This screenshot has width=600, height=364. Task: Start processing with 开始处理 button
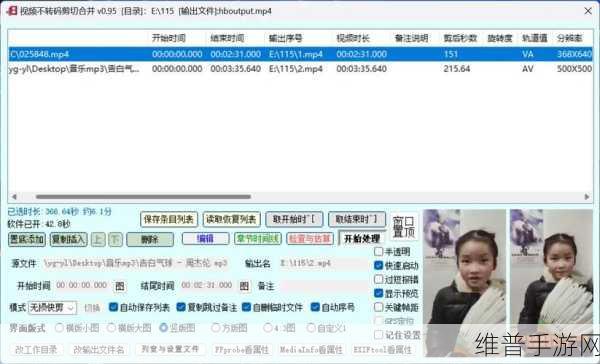point(362,239)
